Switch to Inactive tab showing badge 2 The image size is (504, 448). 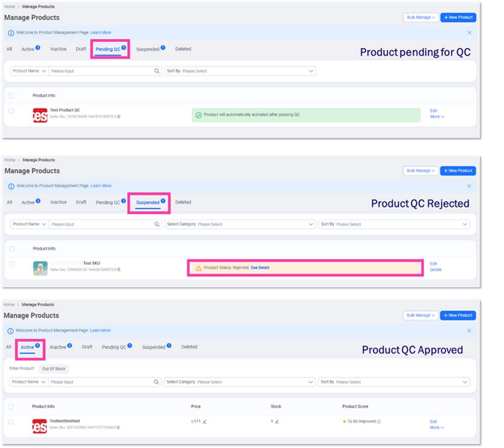pyautogui.click(x=58, y=347)
